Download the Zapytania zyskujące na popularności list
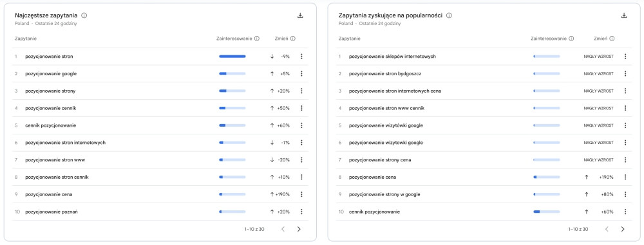Image resolution: width=644 pixels, height=245 pixels. click(624, 15)
